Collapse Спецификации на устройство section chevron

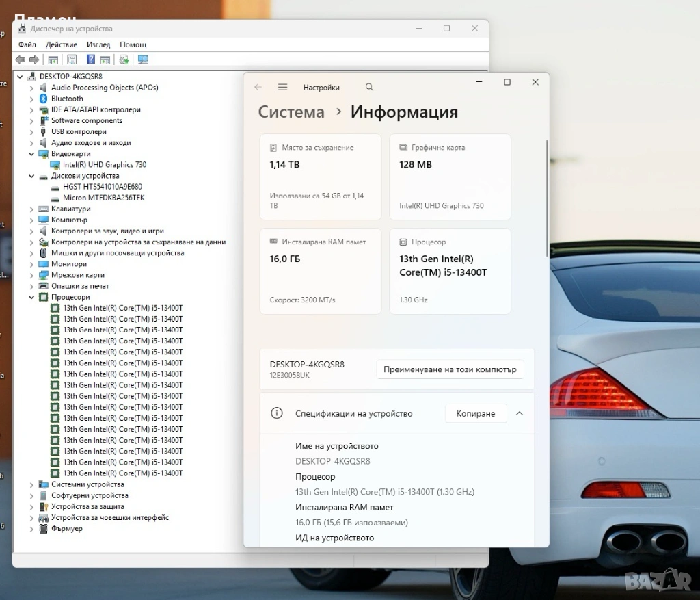(520, 413)
